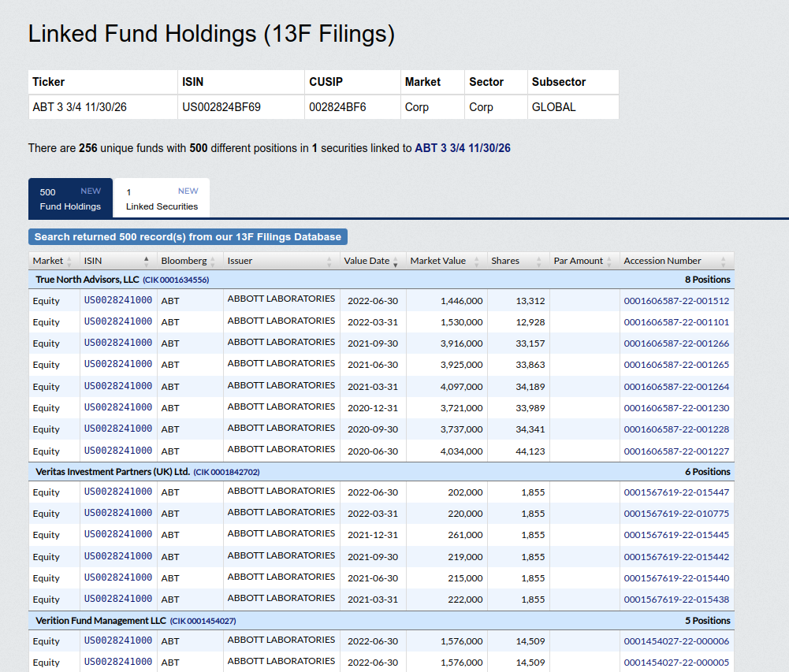Screen dimensions: 789x672
Task: Open accession number 0001567619-22-010775
Action: point(676,514)
